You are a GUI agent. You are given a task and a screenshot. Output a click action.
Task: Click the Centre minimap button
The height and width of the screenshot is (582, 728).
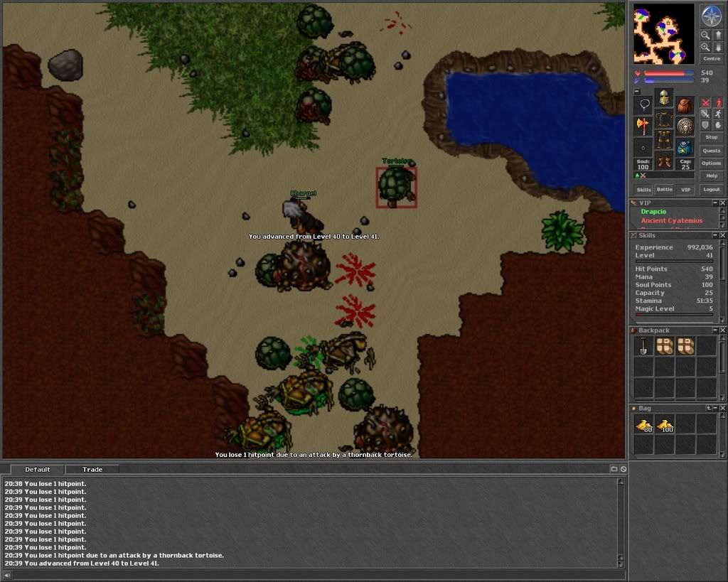[711, 58]
